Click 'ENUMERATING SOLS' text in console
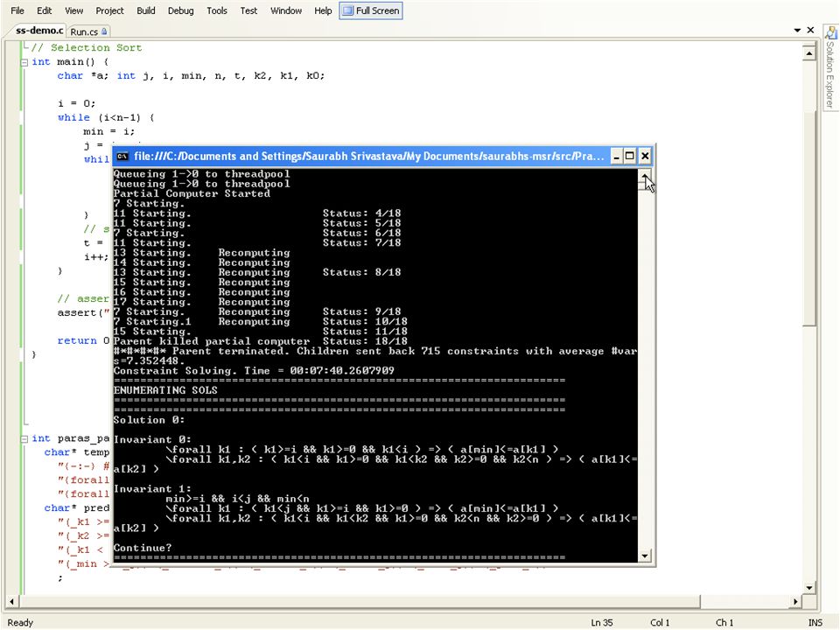Image resolution: width=840 pixels, height=630 pixels. [x=165, y=390]
